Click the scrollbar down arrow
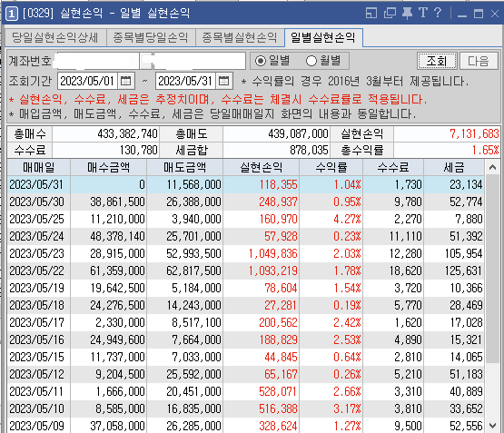Viewport: 504px width, 433px height. [x=492, y=426]
